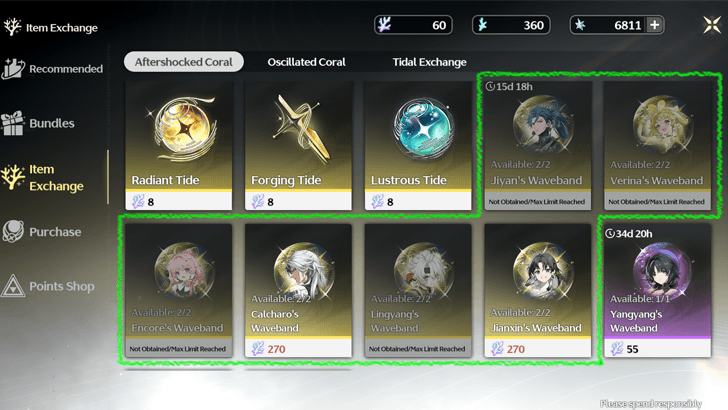This screenshot has height=410, width=728.
Task: Open Calcharo's Waveband item card
Action: pyautogui.click(x=299, y=291)
